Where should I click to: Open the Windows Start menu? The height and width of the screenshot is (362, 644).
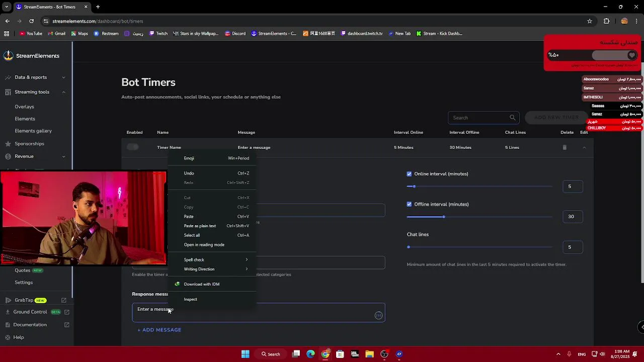click(245, 354)
